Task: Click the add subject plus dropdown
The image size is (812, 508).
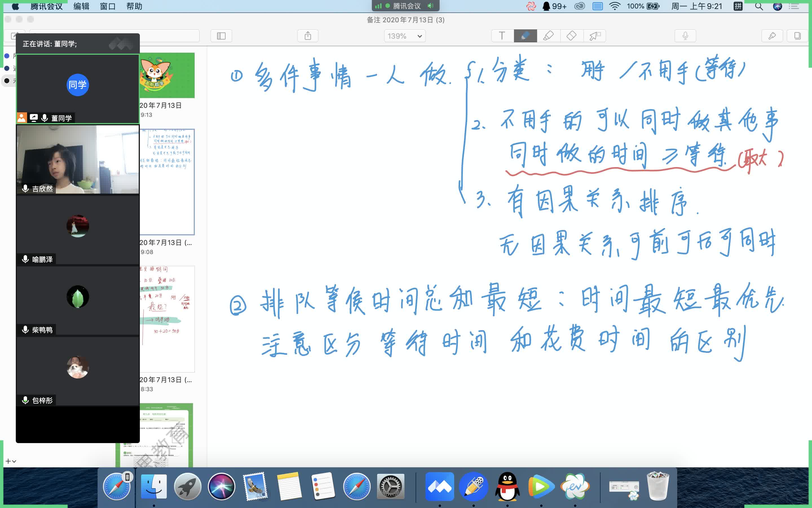Action: point(11,461)
